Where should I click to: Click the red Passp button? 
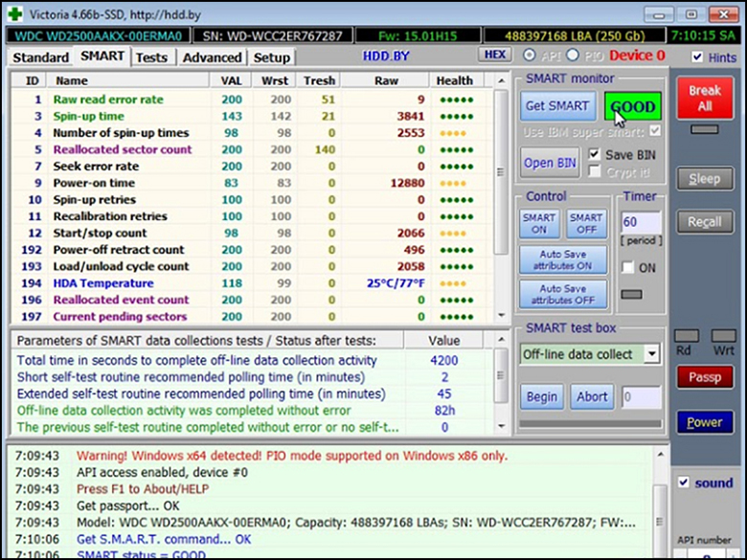[x=704, y=377]
